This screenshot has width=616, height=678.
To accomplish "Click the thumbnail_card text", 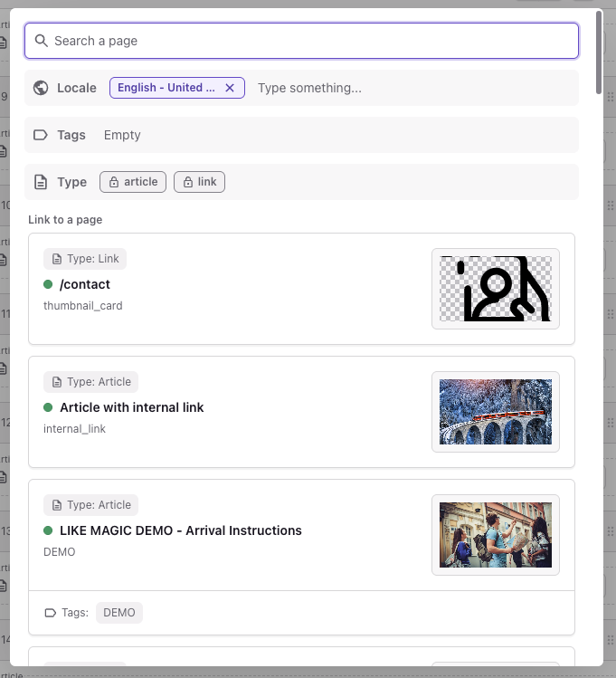I will [x=83, y=306].
